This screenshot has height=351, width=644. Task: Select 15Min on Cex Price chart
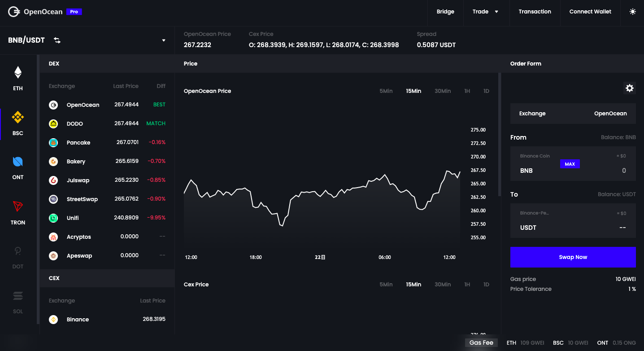(413, 285)
